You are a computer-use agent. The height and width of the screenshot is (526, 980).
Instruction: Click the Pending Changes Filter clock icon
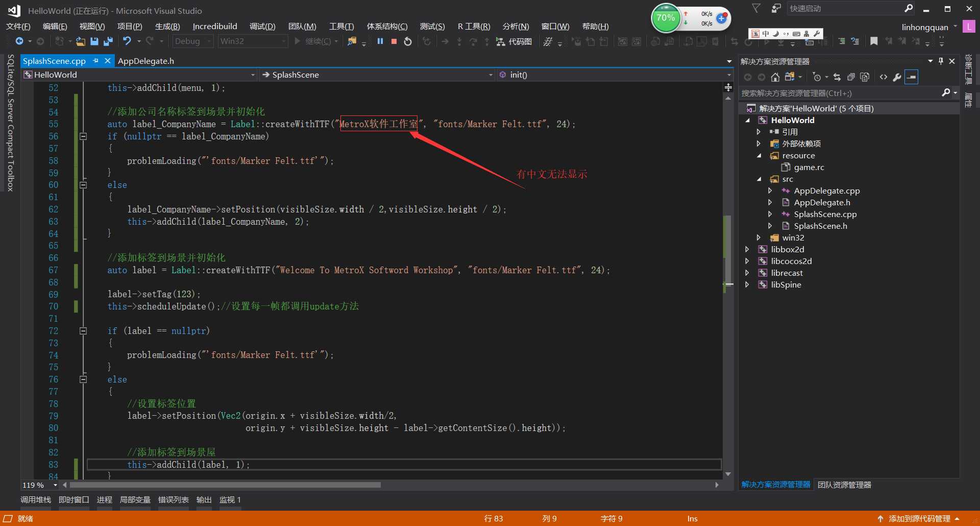817,77
